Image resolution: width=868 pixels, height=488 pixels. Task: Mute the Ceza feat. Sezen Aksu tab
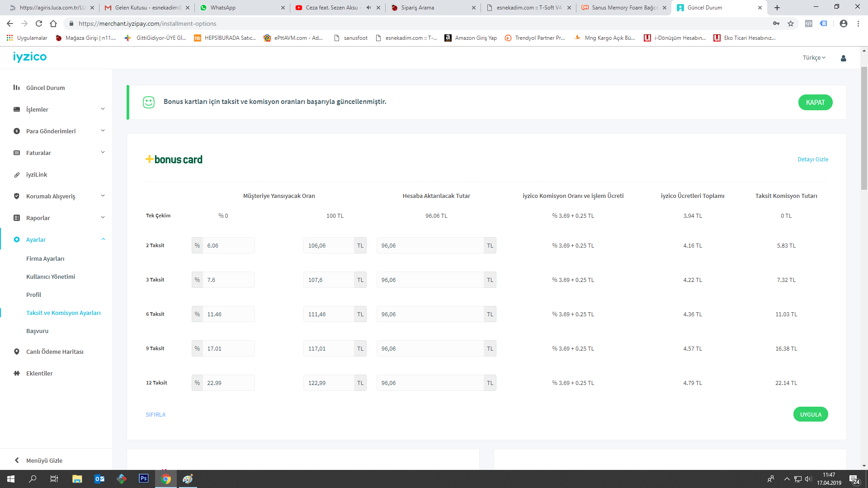368,8
